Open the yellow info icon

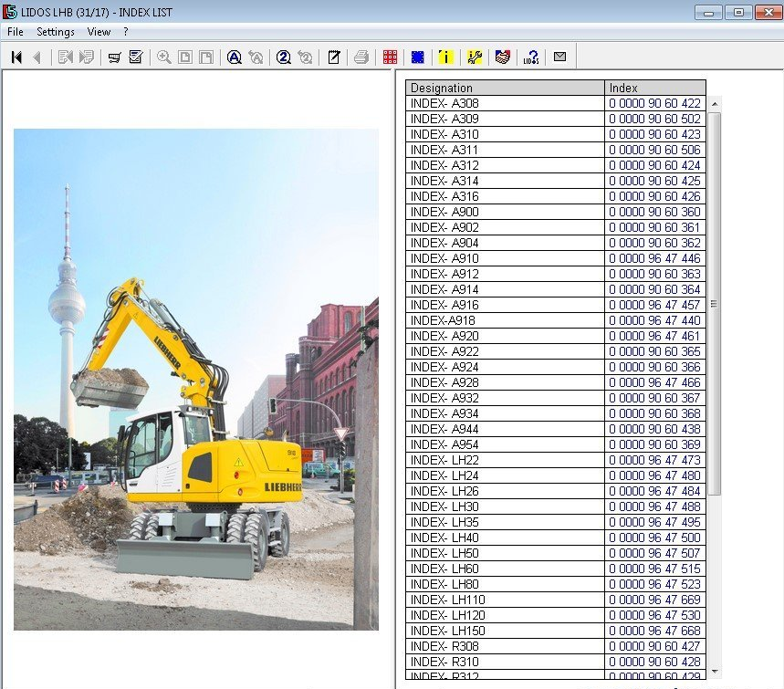(445, 57)
